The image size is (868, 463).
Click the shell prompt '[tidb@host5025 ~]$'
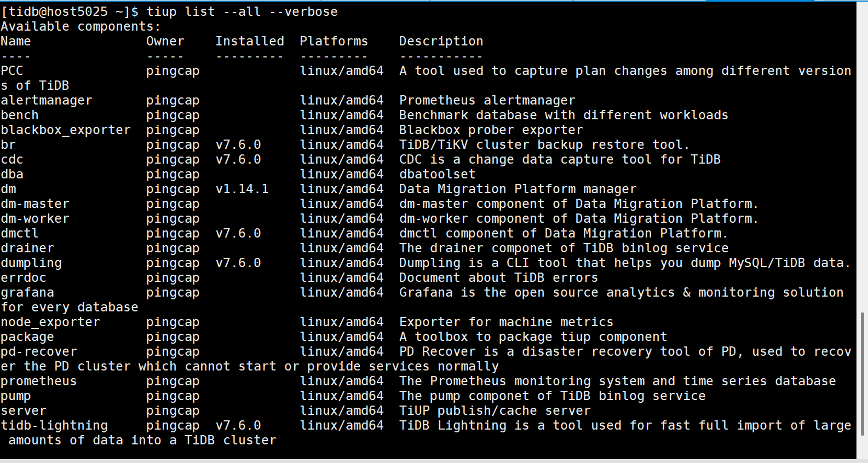(70, 11)
